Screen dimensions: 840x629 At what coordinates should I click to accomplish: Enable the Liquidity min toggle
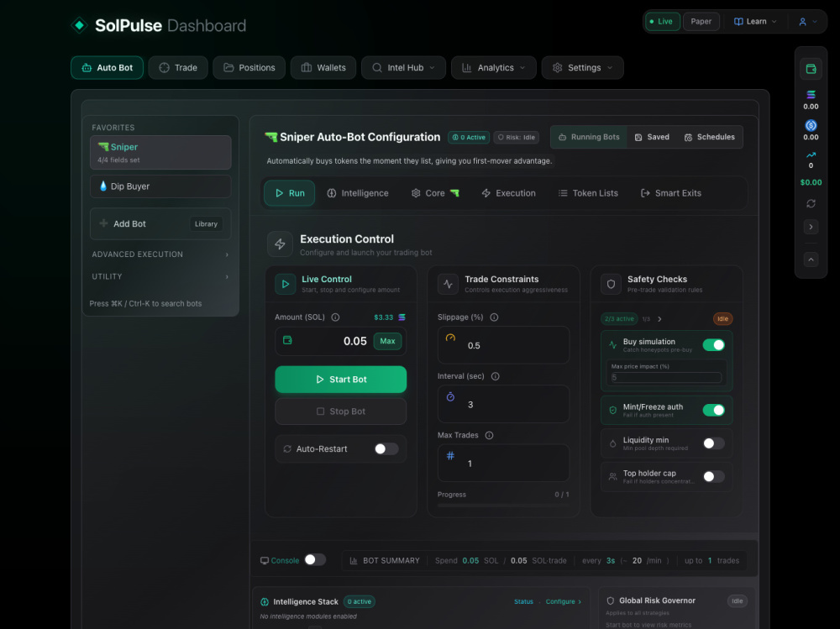pyautogui.click(x=713, y=443)
